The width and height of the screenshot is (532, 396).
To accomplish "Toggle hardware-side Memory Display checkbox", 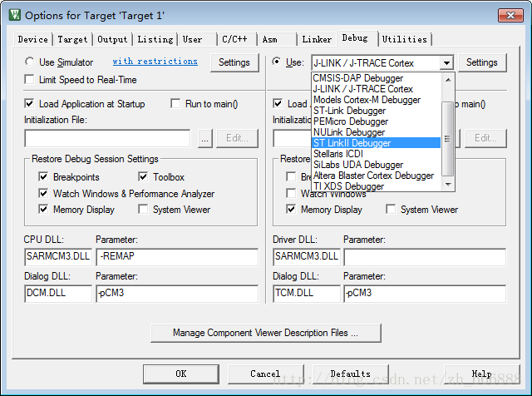I will (x=291, y=209).
